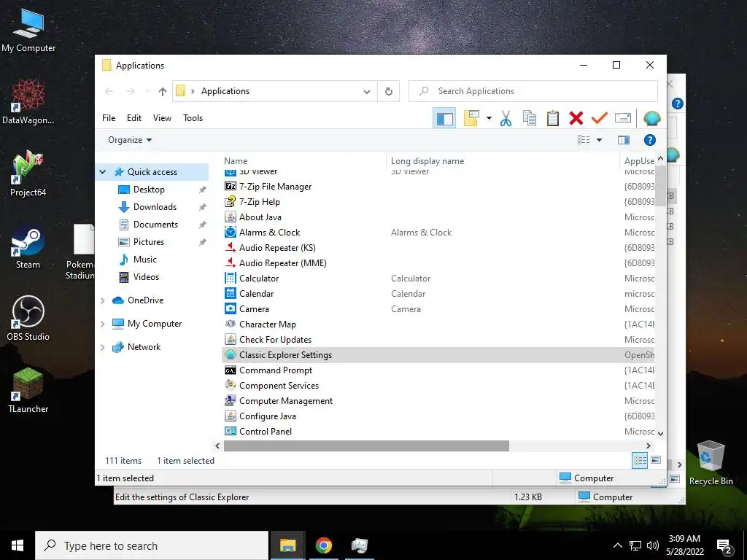Open the address bar history dropdown
Viewport: 747px width, 560px height.
[366, 91]
